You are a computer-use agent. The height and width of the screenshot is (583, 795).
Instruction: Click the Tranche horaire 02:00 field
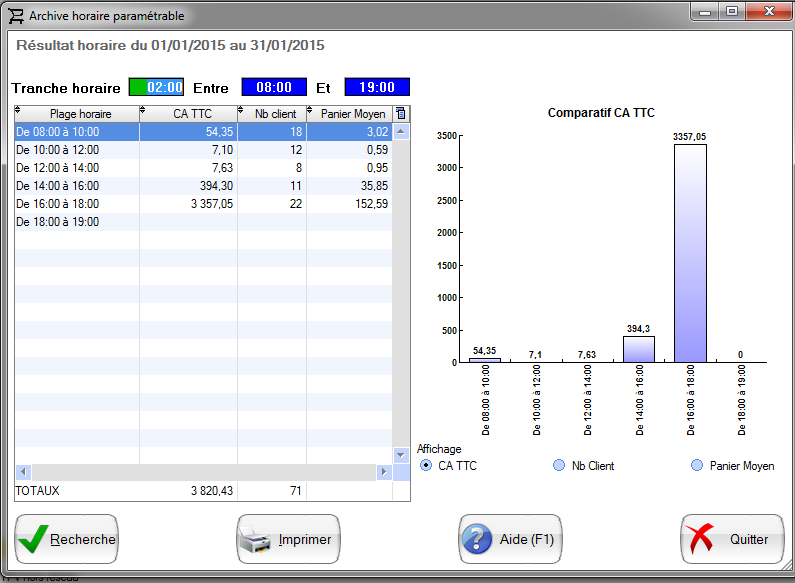click(156, 88)
